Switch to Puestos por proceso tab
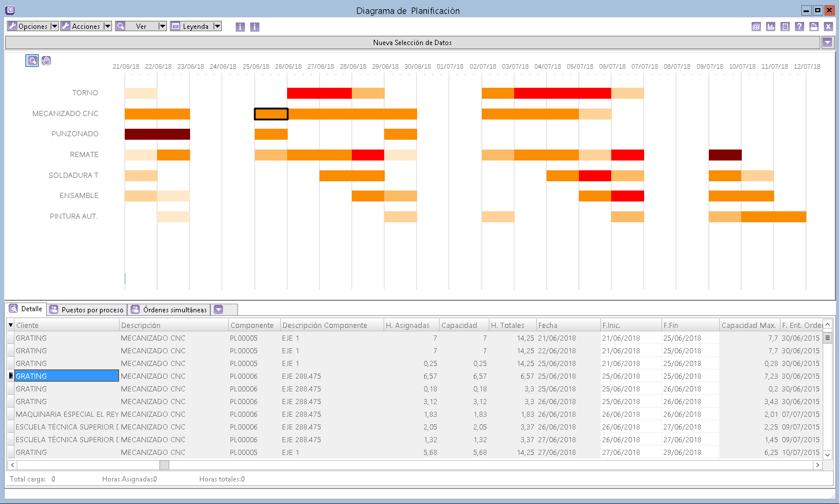Viewport: 840px width, 504px height. pyautogui.click(x=87, y=310)
